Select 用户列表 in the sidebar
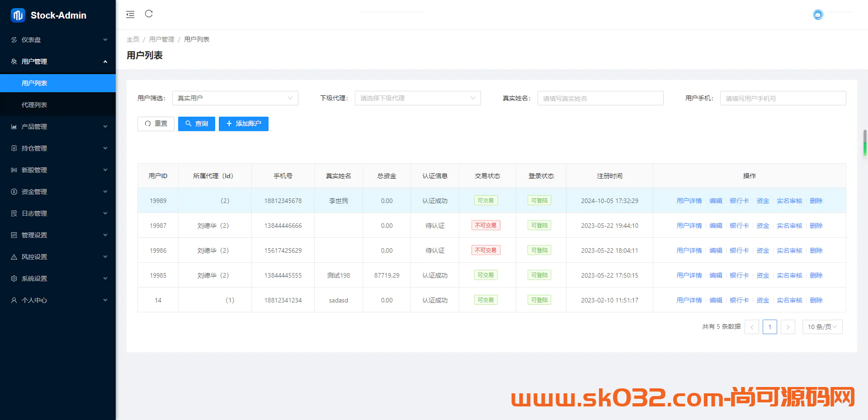This screenshot has width=868, height=420. tap(58, 83)
